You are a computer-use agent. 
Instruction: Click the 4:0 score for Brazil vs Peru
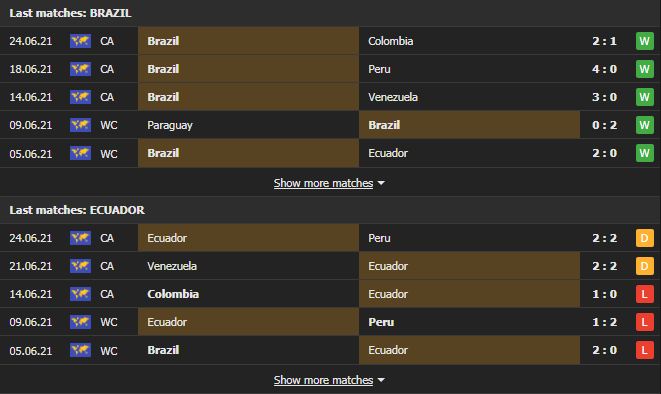(605, 69)
